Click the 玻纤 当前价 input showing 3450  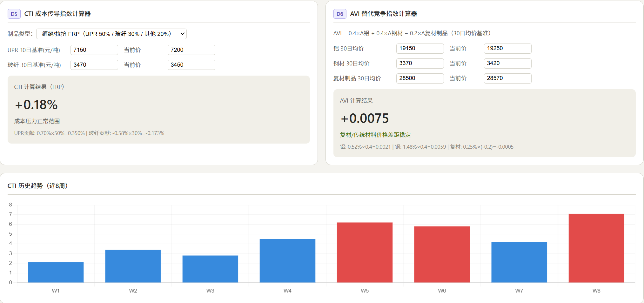[x=191, y=65]
